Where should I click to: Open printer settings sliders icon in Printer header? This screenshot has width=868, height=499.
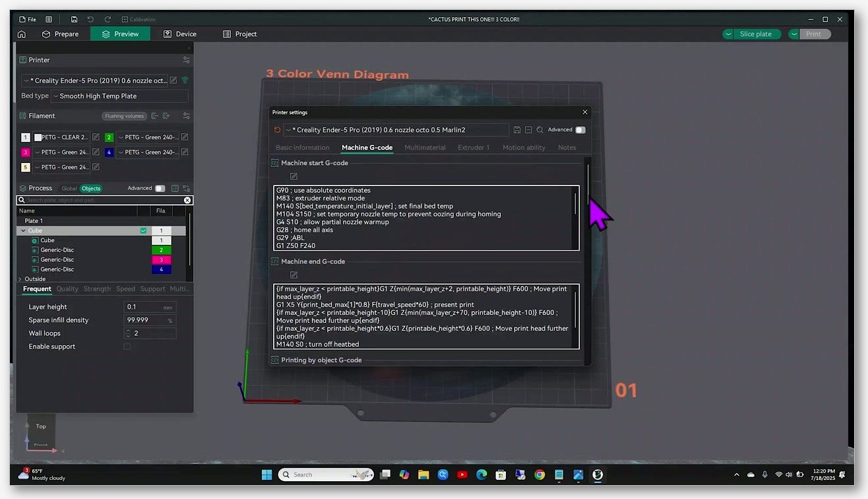pos(187,60)
